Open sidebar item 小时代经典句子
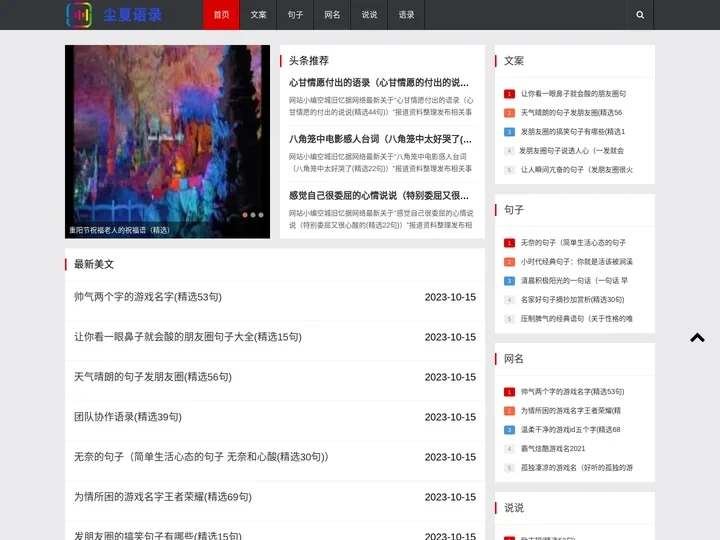720x540 pixels. pos(577,262)
